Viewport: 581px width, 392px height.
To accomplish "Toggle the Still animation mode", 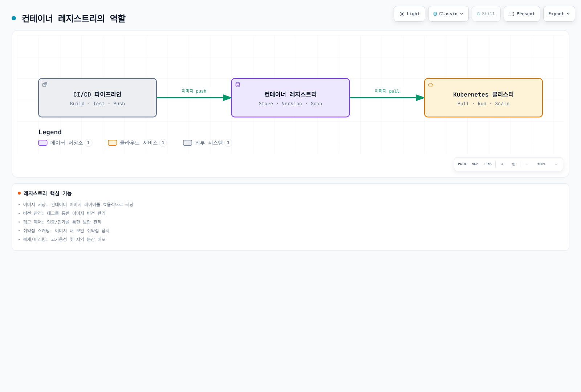I will click(486, 14).
